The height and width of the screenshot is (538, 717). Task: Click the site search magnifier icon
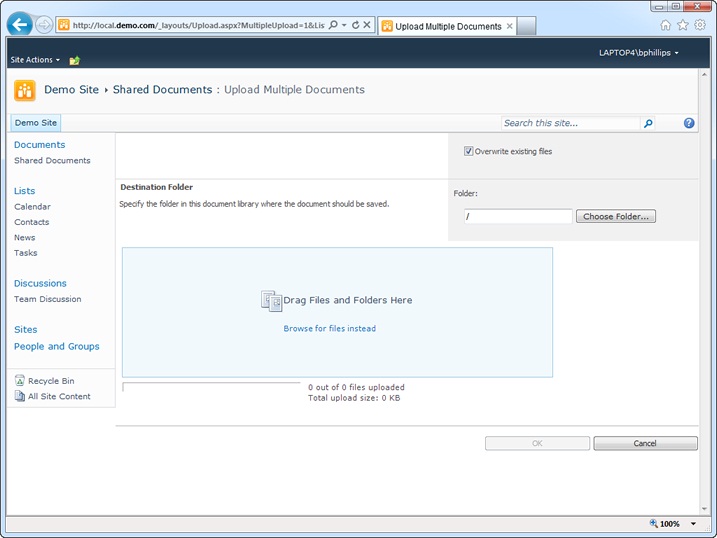click(x=648, y=123)
